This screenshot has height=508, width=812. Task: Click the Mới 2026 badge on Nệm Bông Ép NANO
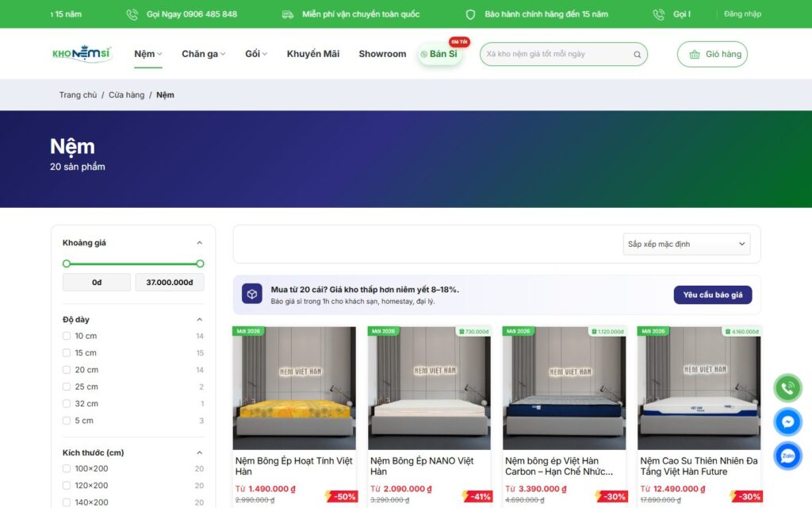383,331
